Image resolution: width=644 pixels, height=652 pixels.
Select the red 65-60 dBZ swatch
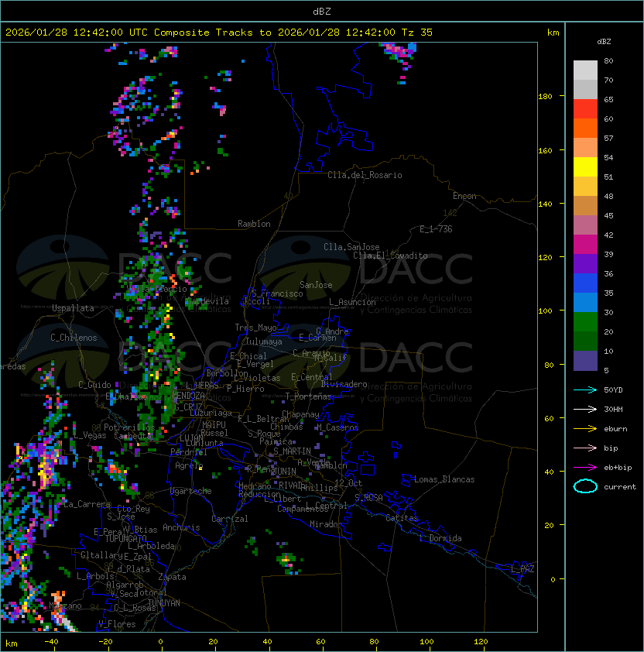585,108
